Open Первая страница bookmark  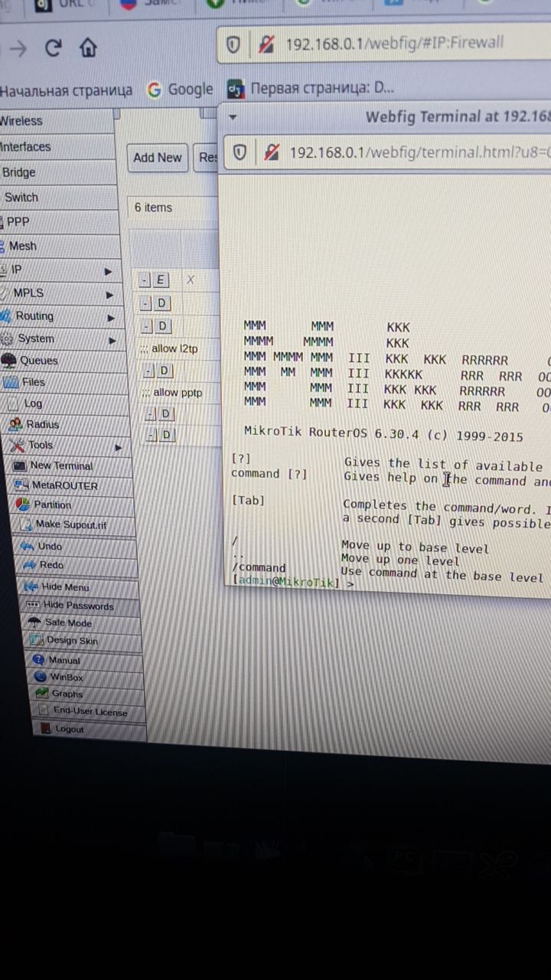pyautogui.click(x=311, y=88)
